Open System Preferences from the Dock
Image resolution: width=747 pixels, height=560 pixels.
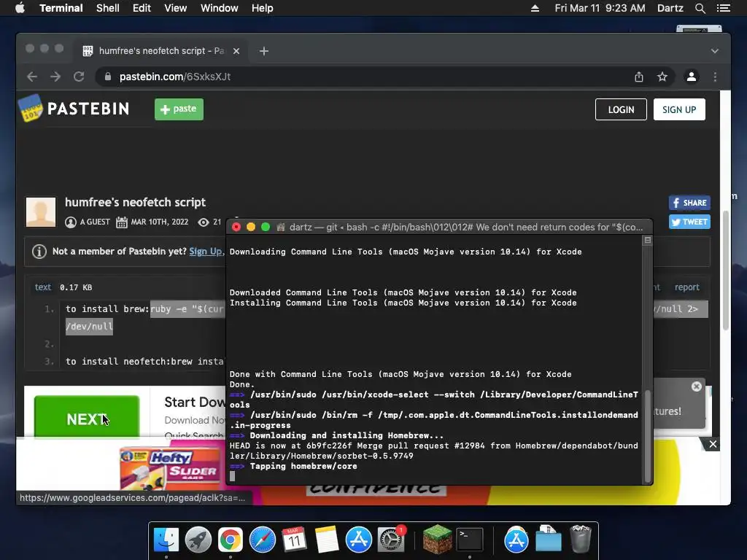(391, 540)
